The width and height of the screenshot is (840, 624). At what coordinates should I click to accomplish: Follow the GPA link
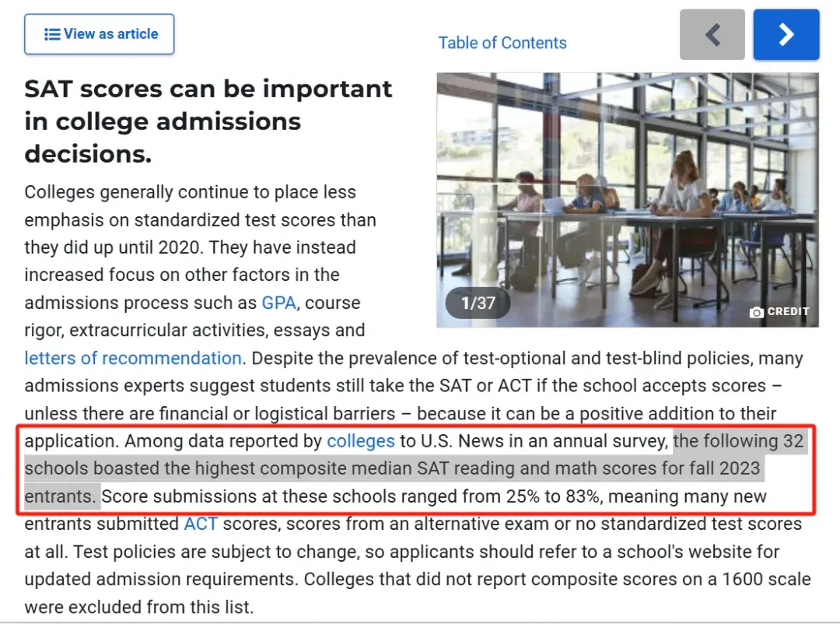(278, 303)
